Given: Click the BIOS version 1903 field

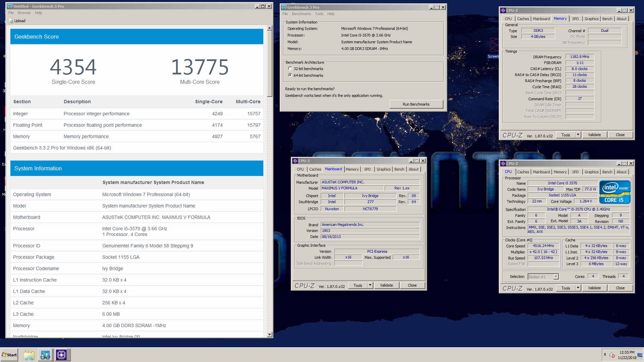Looking at the screenshot, I should (x=370, y=231).
